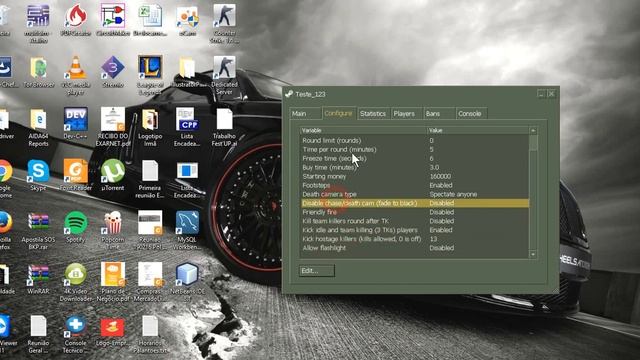Open MySQL Workbench shortcut
The height and width of the screenshot is (360, 640).
[187, 231]
